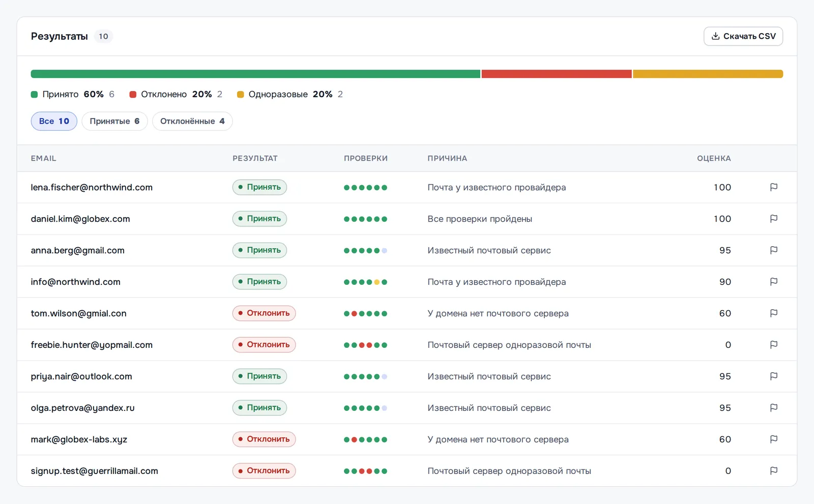Flag the anna.berg@gmail.com row
This screenshot has width=814, height=504.
(773, 250)
